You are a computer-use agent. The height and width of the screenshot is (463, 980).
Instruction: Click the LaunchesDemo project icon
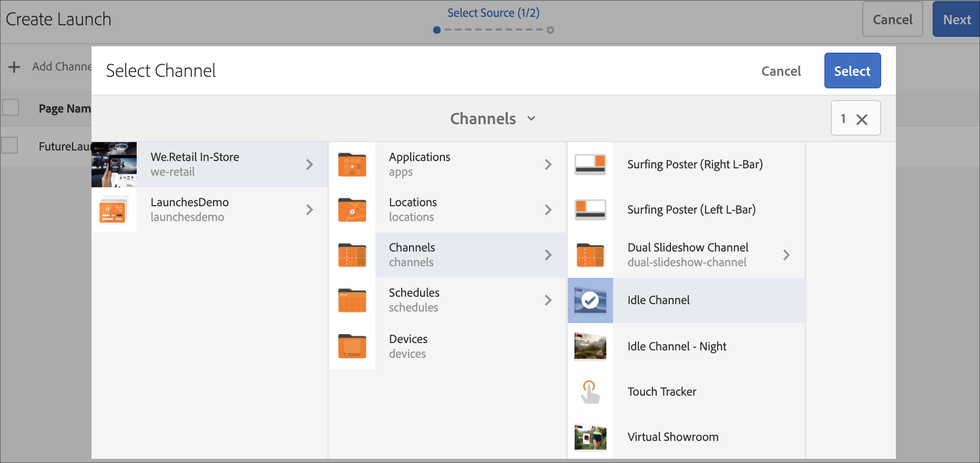[114, 210]
